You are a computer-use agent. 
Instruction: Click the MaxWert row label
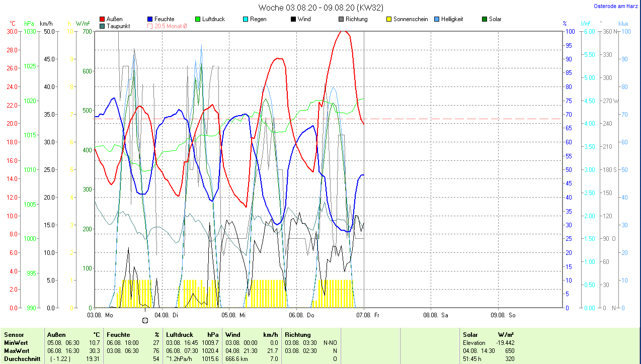17,350
